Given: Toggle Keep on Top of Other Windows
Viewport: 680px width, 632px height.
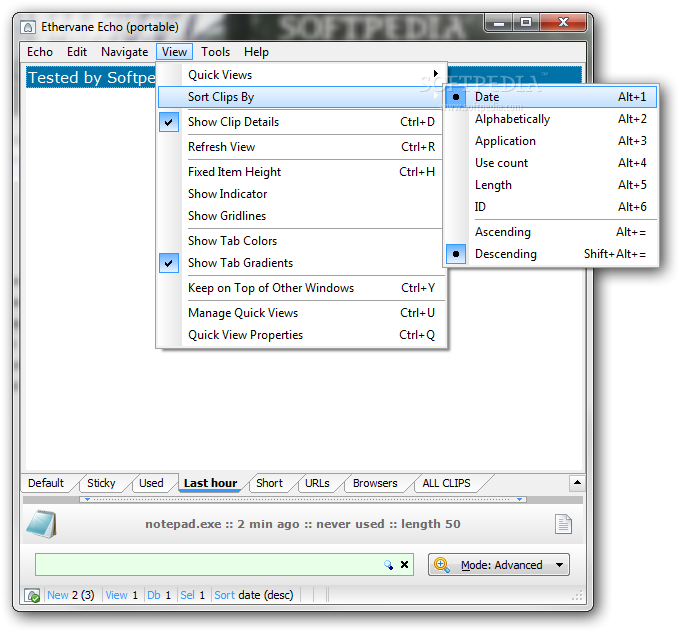Looking at the screenshot, I should click(300, 288).
